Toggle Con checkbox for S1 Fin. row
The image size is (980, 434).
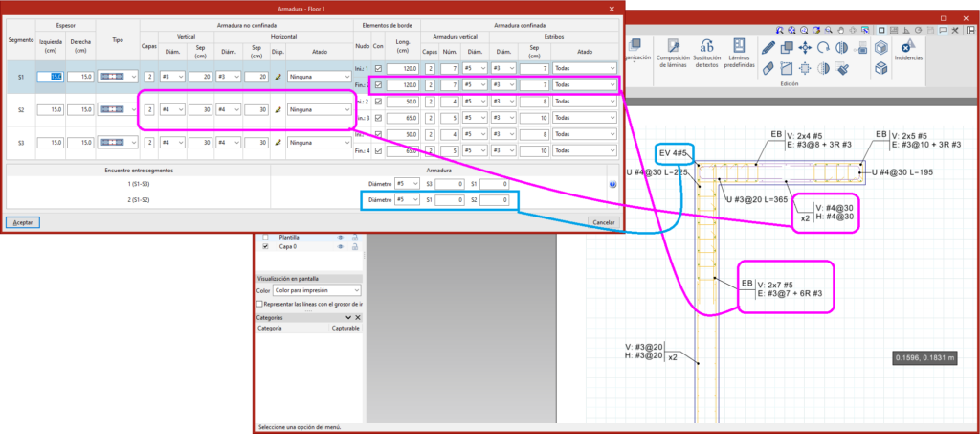point(378,84)
